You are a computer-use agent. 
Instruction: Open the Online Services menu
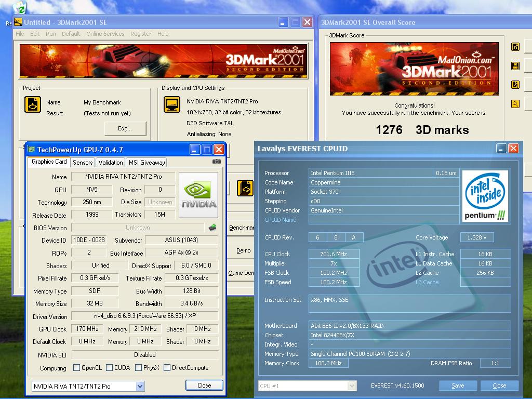(x=105, y=34)
